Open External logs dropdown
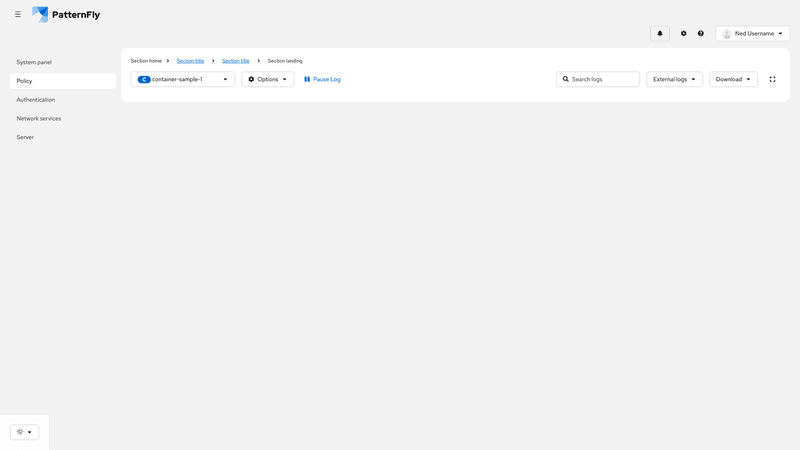The height and width of the screenshot is (450, 800). (674, 79)
